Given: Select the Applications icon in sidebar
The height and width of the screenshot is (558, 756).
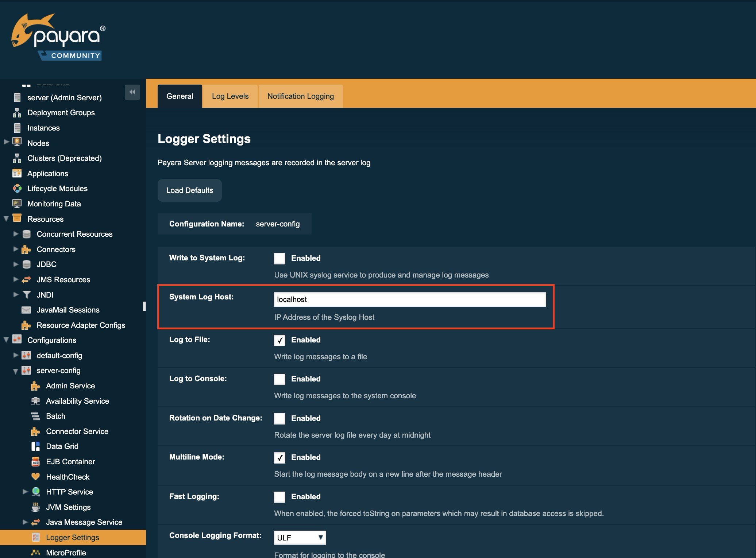Looking at the screenshot, I should pyautogui.click(x=17, y=173).
